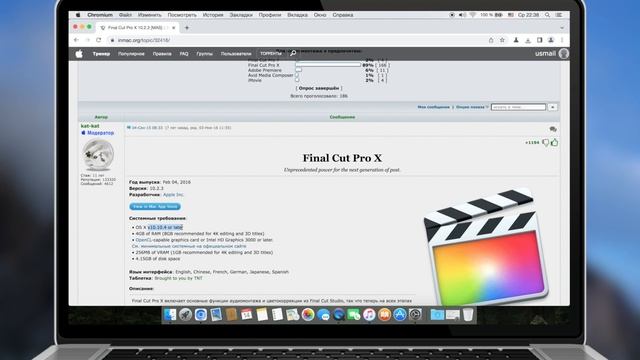Open the usmail user avatar

564,53
